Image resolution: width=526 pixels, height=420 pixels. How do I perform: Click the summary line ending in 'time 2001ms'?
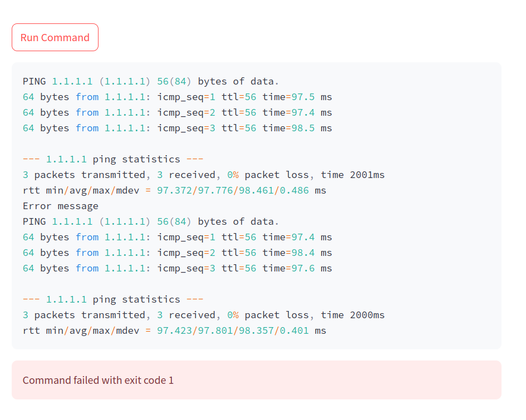(x=204, y=175)
